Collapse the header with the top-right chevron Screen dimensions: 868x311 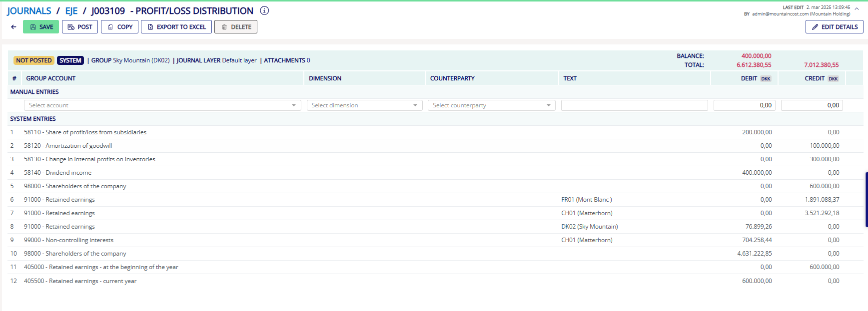click(857, 8)
